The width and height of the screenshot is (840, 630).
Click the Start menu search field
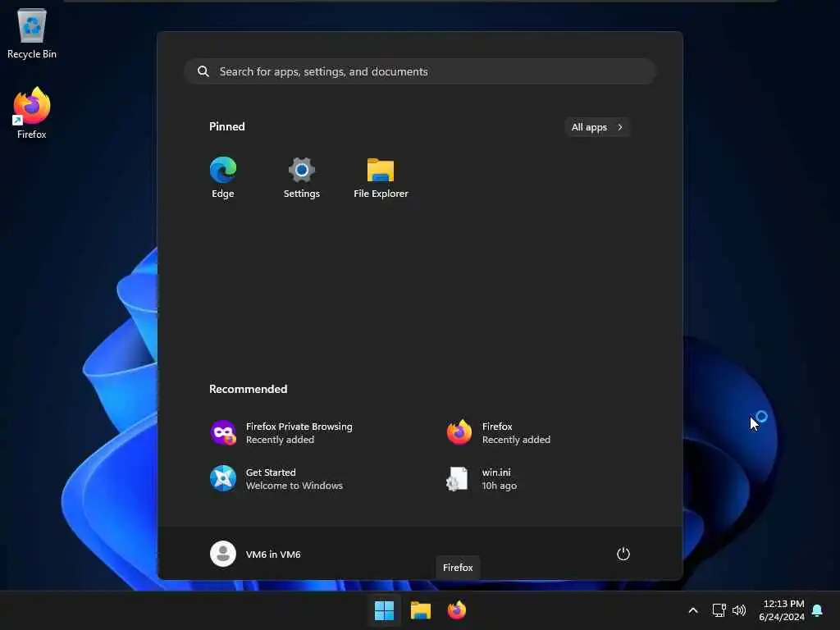[420, 71]
